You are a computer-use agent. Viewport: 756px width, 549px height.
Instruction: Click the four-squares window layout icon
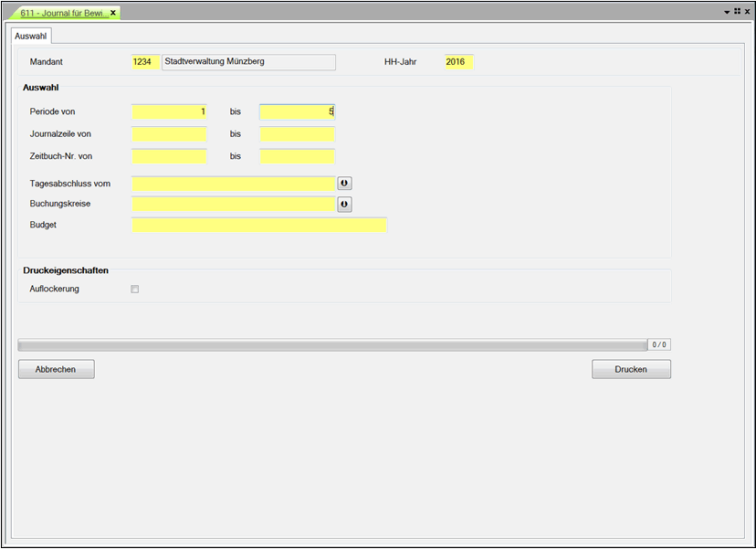pyautogui.click(x=737, y=13)
